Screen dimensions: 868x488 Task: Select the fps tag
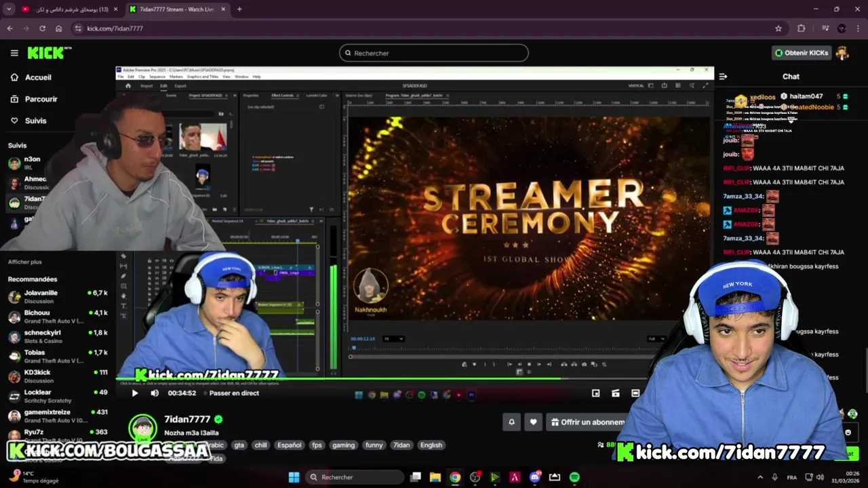point(317,445)
